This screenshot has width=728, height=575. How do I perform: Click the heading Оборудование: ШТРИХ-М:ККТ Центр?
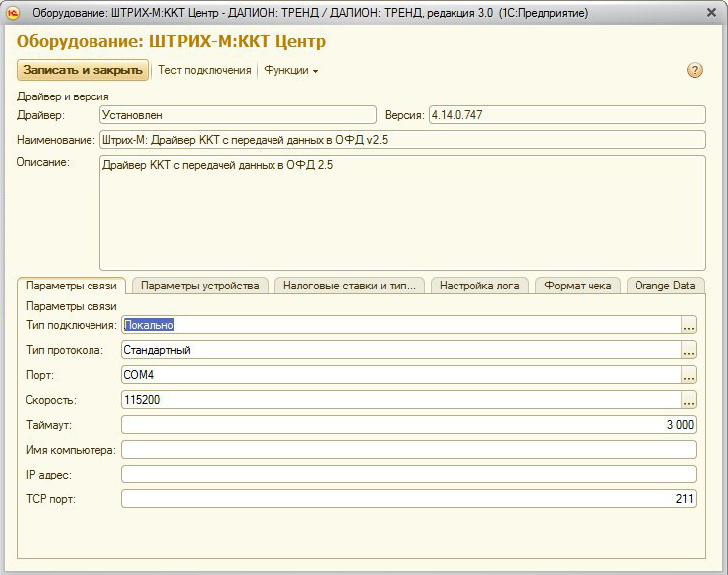(171, 41)
